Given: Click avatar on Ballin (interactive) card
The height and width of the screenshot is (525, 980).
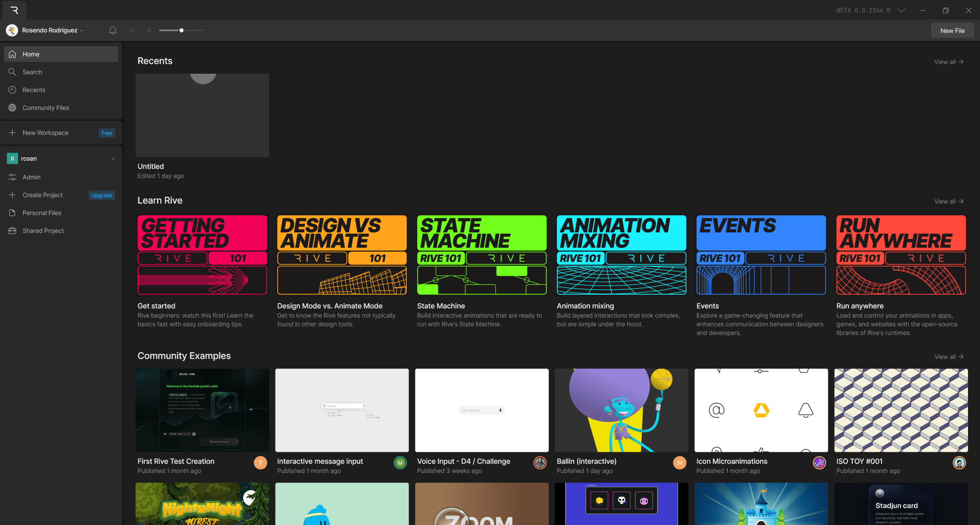Looking at the screenshot, I should pyautogui.click(x=679, y=463).
